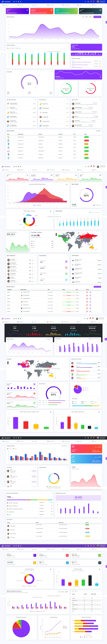Zoom out on the Top Sales Locations map
107x644 pixels.
56,235
